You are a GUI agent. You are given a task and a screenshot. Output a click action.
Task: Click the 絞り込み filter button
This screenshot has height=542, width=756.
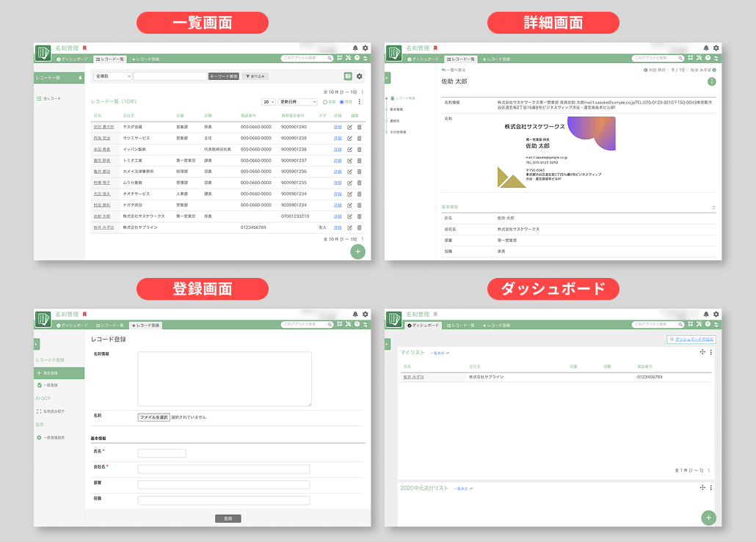click(x=255, y=76)
